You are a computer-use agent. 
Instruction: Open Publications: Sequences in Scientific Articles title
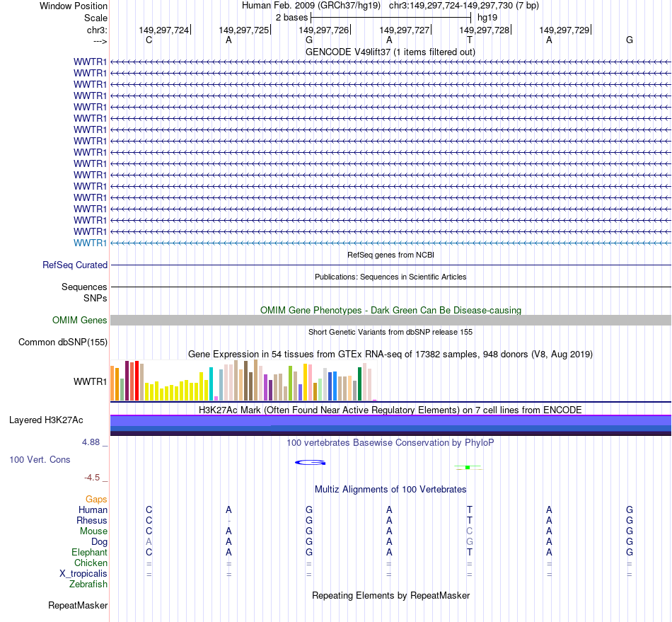pyautogui.click(x=390, y=277)
